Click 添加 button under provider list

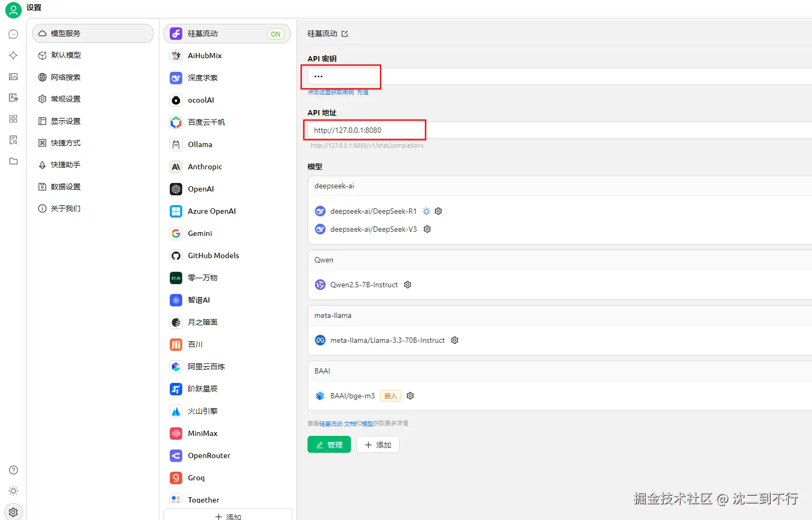[228, 515]
